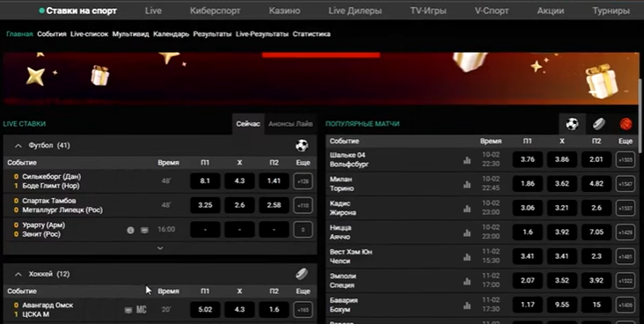Bet on draw 9.55 in Бавария – Бохум
The width and height of the screenshot is (644, 324).
pos(562,306)
